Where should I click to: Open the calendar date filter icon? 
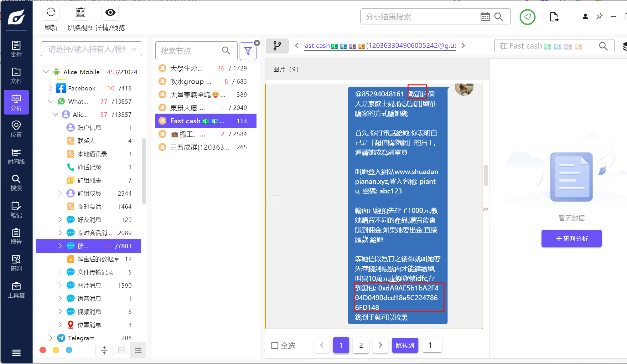pos(485,17)
